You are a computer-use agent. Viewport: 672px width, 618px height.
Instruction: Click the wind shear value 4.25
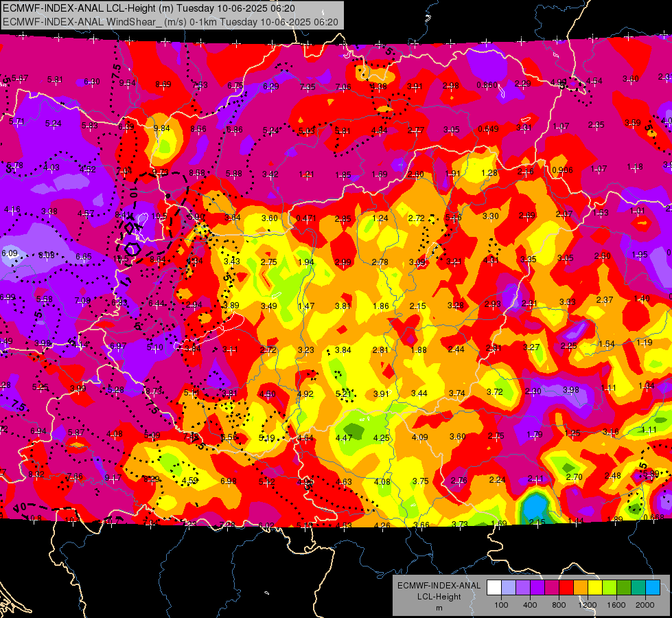coord(382,438)
